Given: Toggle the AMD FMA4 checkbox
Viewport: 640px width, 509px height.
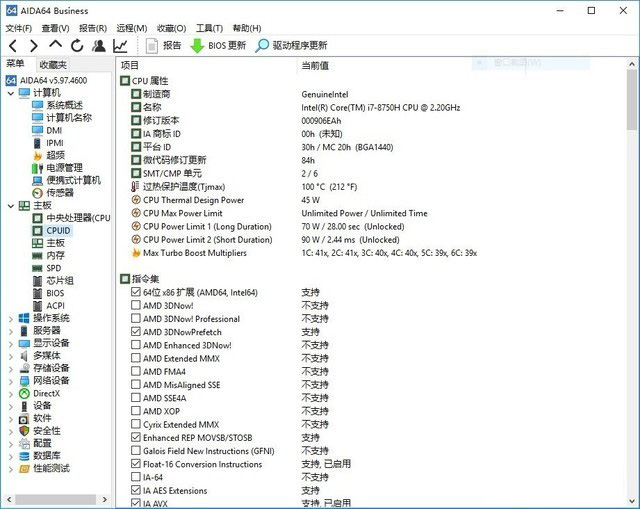Looking at the screenshot, I should click(x=136, y=371).
